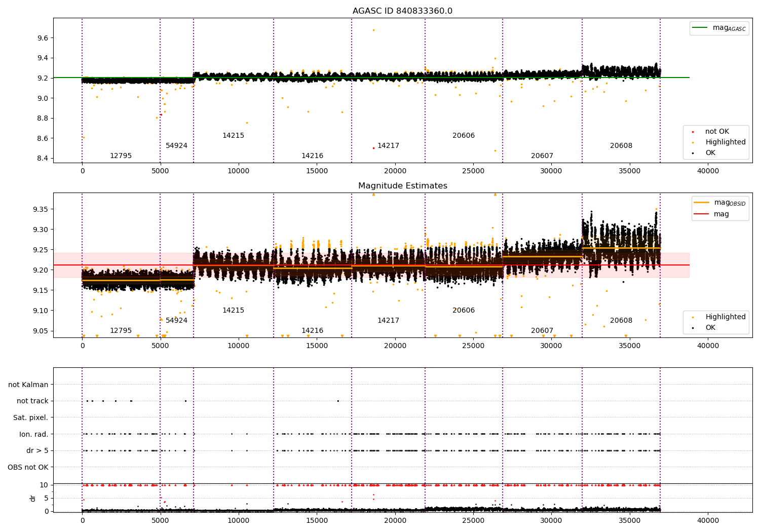760x532 pixels.
Task: Click the 25000 x-tick under the bottom plot
Action: 473,520
